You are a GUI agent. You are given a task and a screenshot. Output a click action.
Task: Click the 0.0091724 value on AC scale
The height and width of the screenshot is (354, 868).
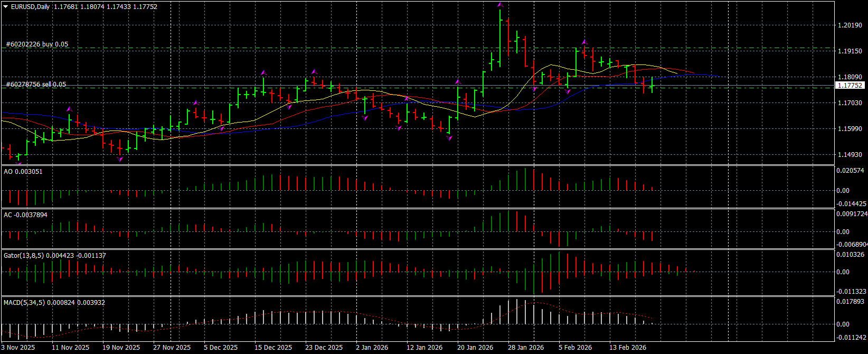click(x=852, y=214)
